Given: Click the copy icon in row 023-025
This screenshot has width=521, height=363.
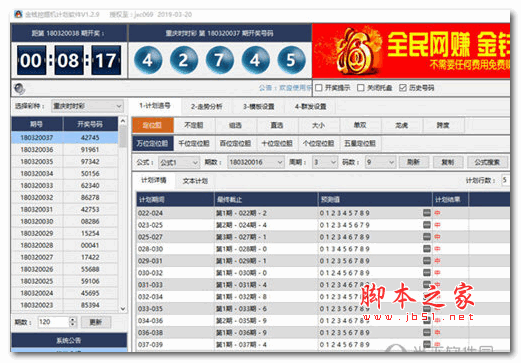Looking at the screenshot, I should click(427, 225).
